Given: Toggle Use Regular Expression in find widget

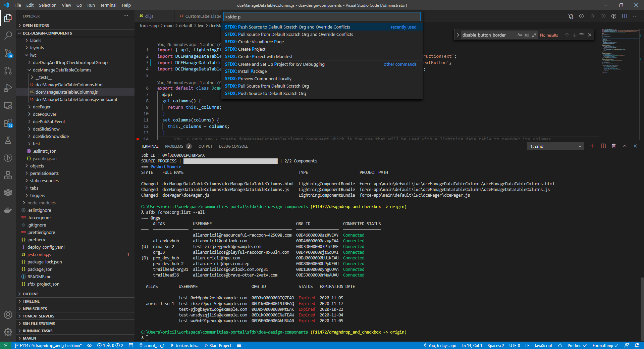Looking at the screenshot, I should coord(534,35).
